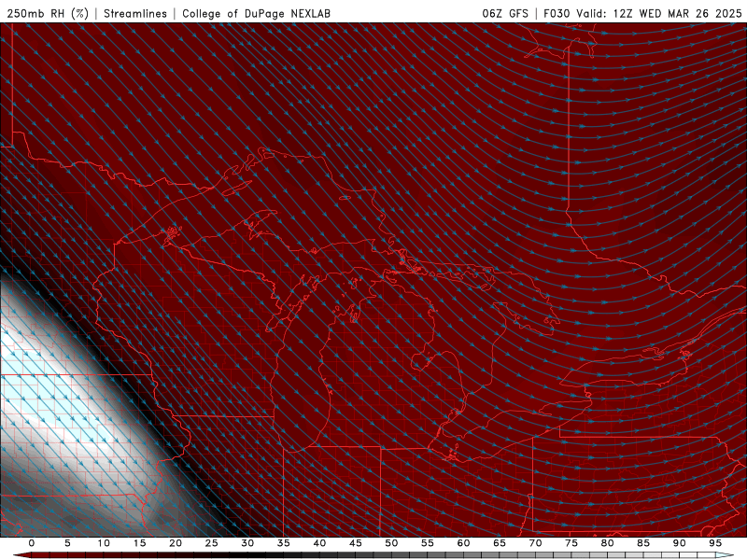747x560 pixels.
Task: Click the 45 tick label on legend
Action: [356, 543]
